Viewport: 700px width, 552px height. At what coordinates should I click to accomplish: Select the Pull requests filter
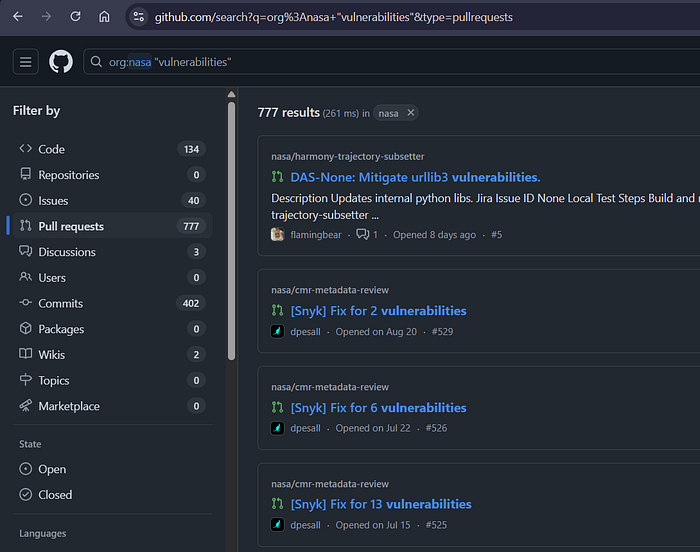112,226
